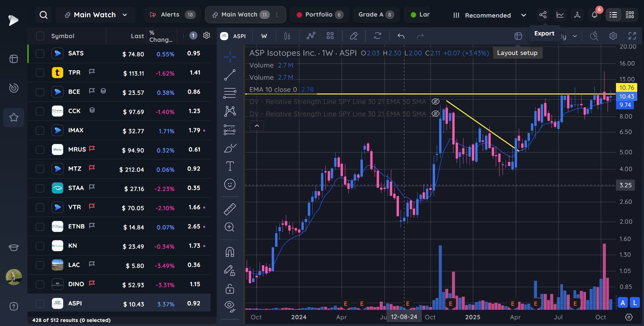Click the share icon in top bar
644x326 pixels.
click(543, 15)
